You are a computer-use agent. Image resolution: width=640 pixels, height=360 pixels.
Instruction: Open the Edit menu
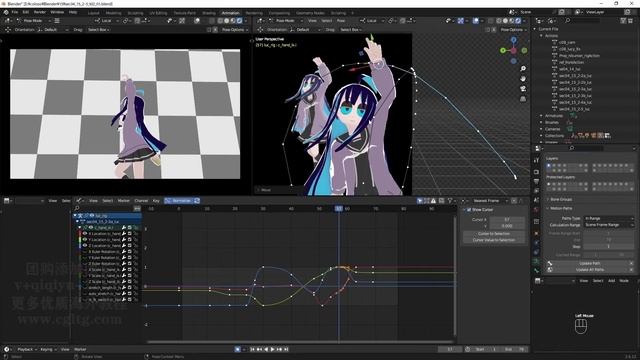[26, 12]
